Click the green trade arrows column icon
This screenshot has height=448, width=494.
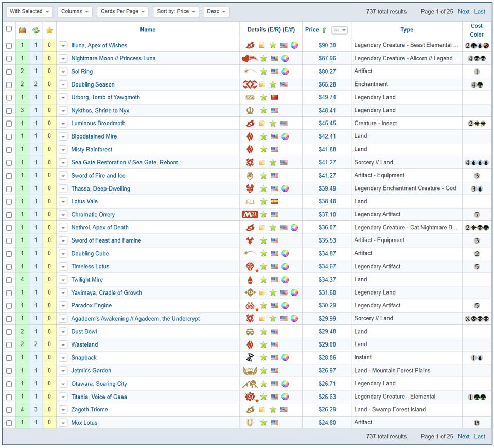click(36, 30)
